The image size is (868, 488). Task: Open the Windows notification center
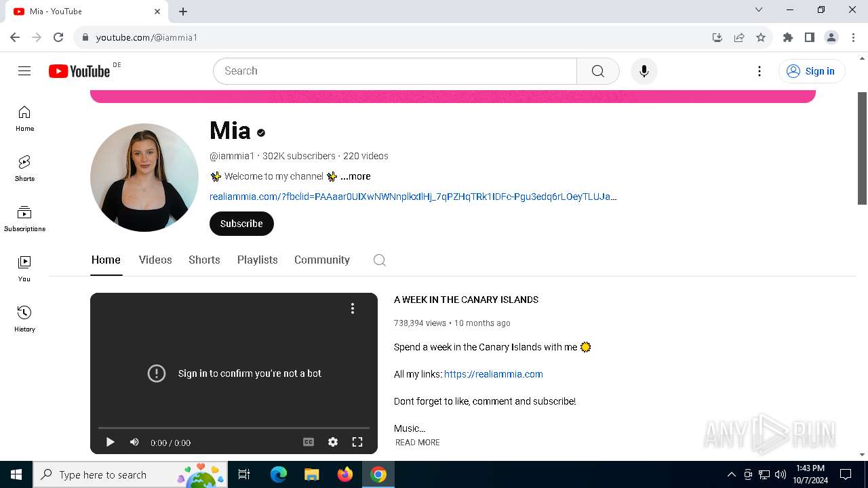tap(846, 474)
